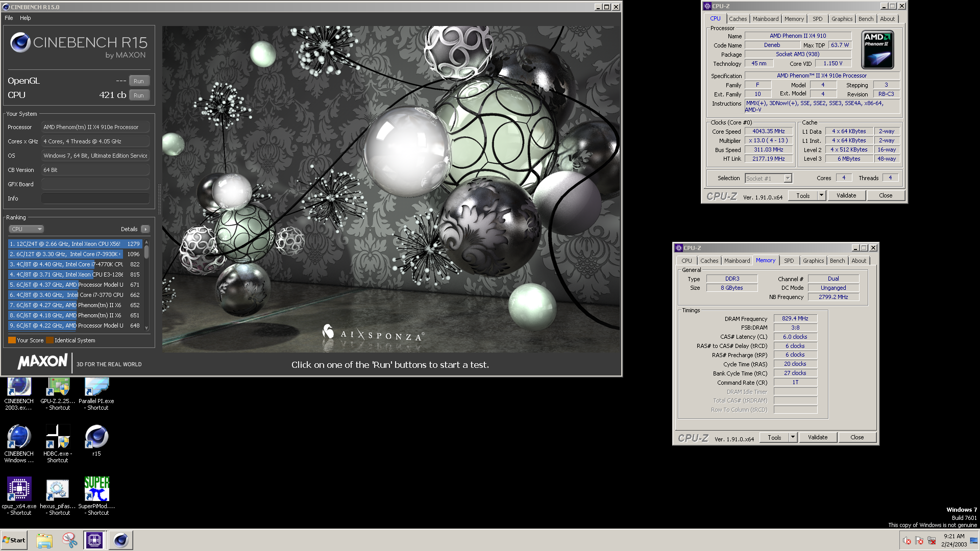Open the GPU-Z shortcut on the desktop
This screenshot has width=980, height=551.
[58, 393]
